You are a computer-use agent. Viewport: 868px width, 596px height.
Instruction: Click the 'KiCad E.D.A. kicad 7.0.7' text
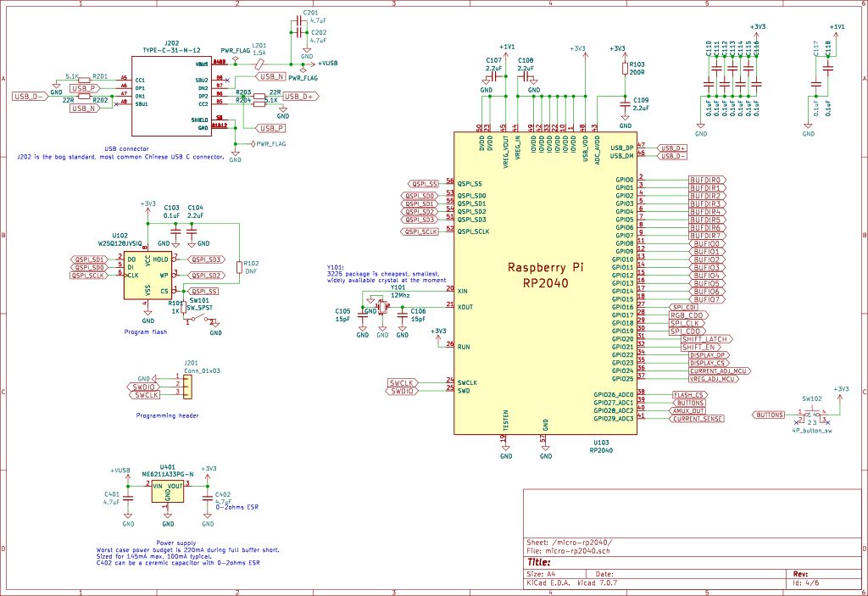click(572, 583)
